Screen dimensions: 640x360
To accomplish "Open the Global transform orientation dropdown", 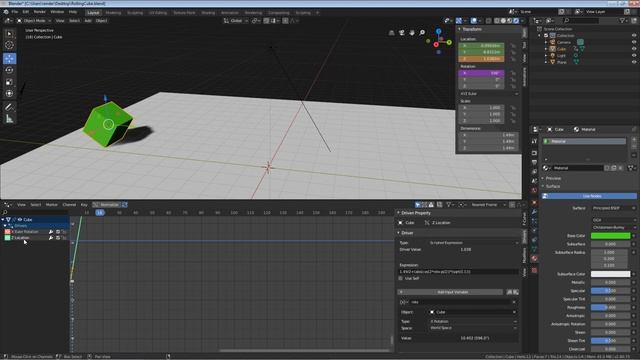I will pyautogui.click(x=235, y=20).
